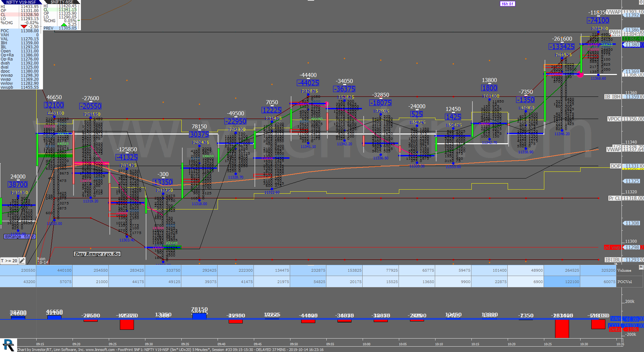Click the 122100 POCVol cell
Screen dimensions: 644x352
[x=562, y=282]
